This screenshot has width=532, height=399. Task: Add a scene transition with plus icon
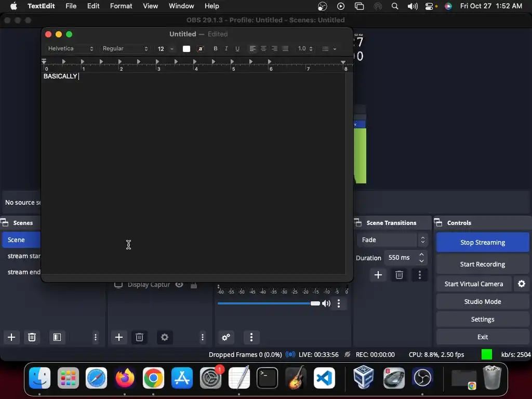(378, 275)
